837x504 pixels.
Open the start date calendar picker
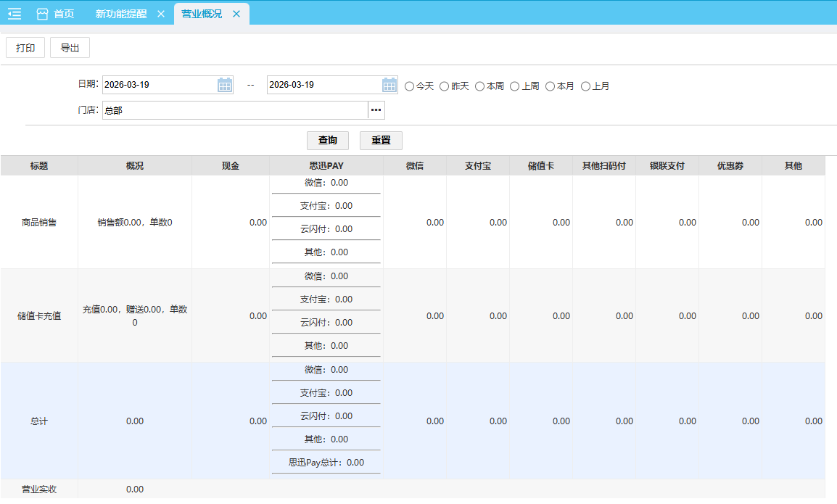click(225, 85)
